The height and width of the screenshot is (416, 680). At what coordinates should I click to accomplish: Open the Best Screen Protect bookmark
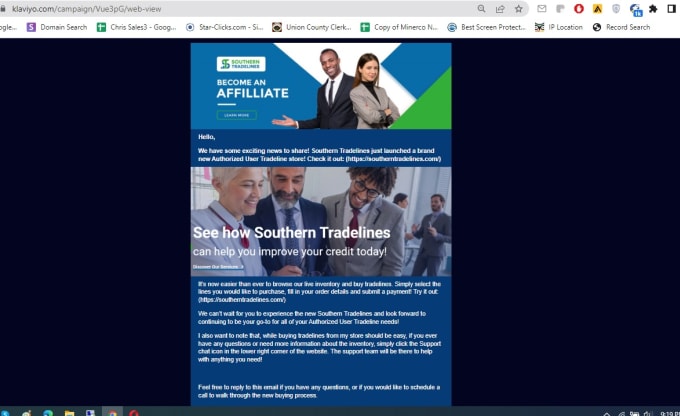click(x=486, y=27)
